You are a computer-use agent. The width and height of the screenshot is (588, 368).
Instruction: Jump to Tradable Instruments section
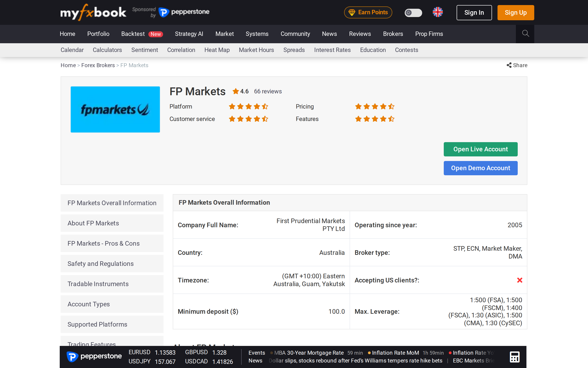[112, 284]
